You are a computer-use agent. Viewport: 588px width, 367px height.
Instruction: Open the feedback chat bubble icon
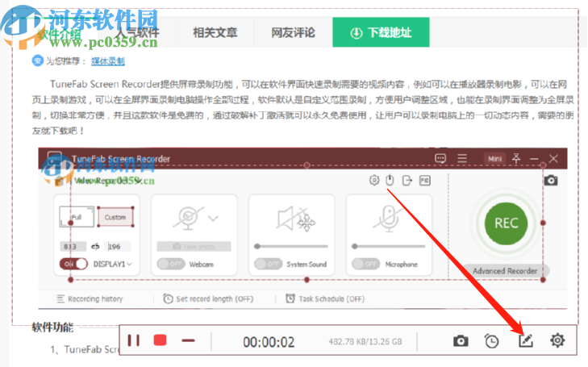[440, 159]
